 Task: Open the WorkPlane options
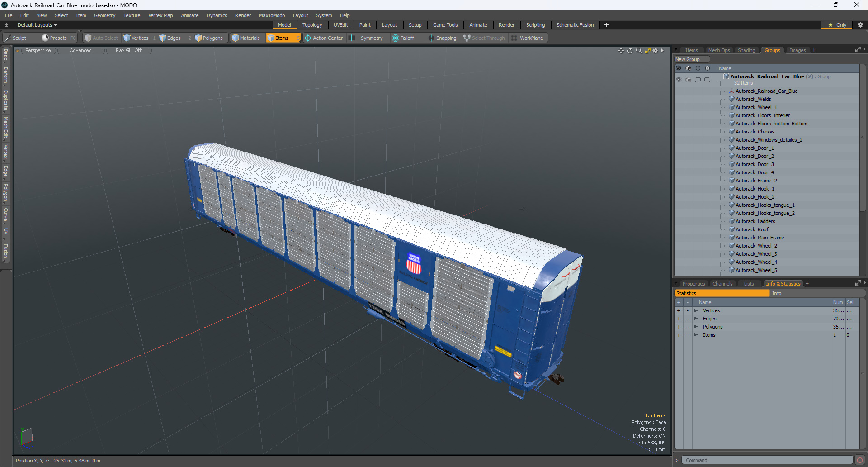pyautogui.click(x=528, y=38)
